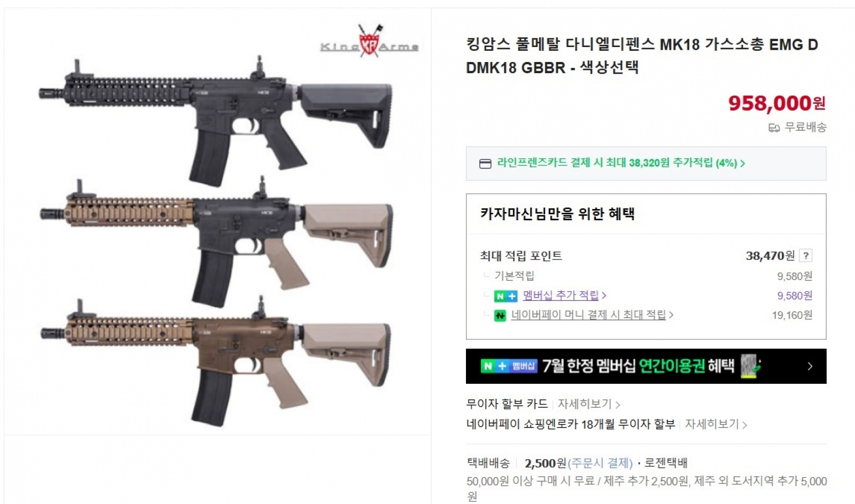Click the card icon beside 라인프렌즈카드 offer

(x=485, y=164)
